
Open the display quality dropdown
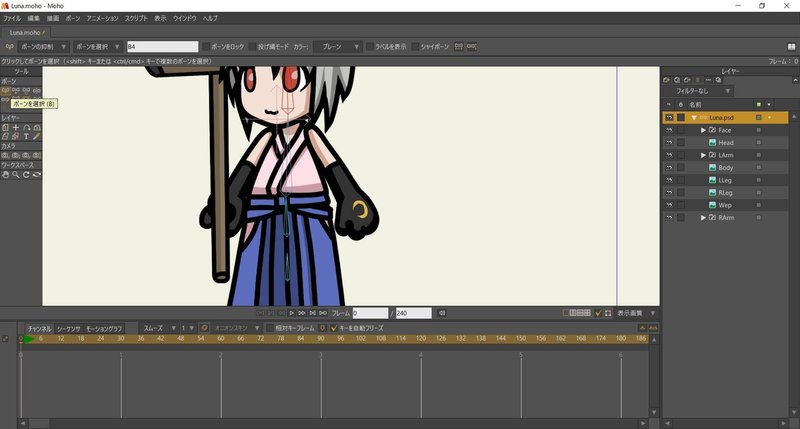click(636, 313)
